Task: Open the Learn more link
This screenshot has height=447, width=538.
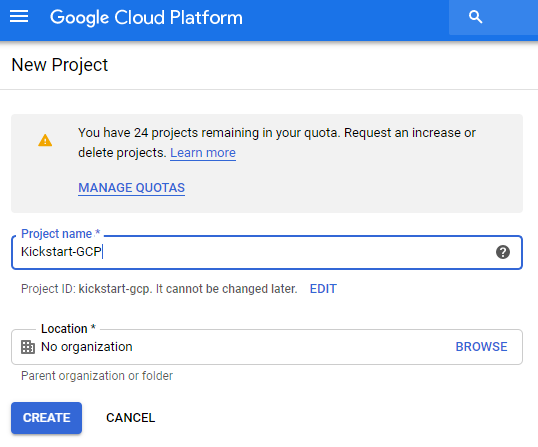Action: pos(203,153)
